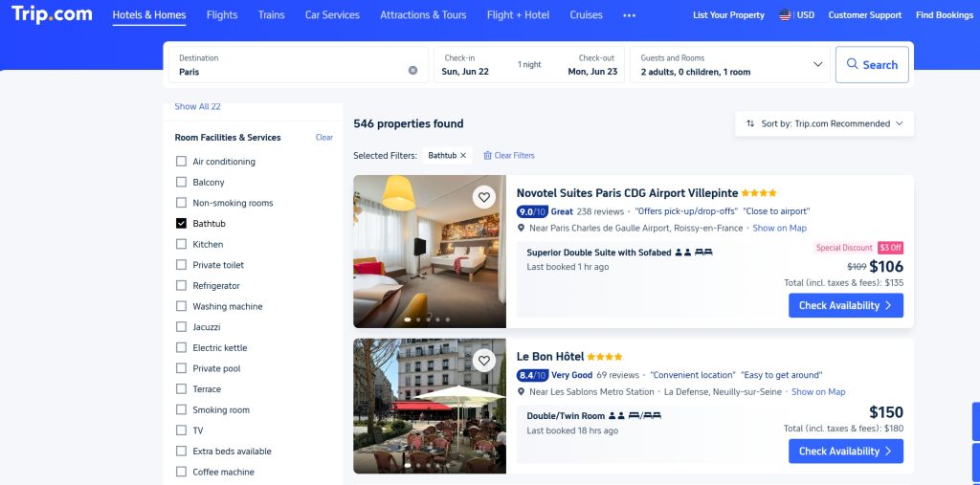Enable the Refrigerator filter
The image size is (980, 485).
tap(181, 285)
